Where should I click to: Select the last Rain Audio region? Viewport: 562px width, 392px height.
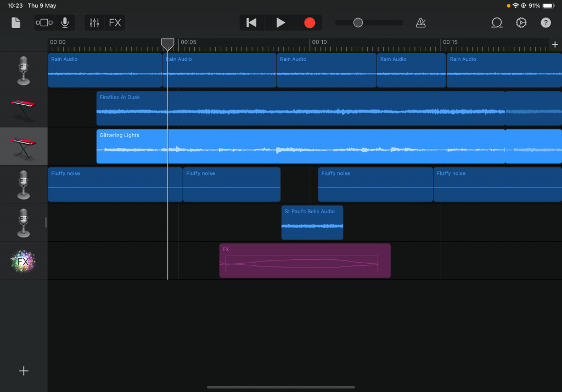(504, 70)
